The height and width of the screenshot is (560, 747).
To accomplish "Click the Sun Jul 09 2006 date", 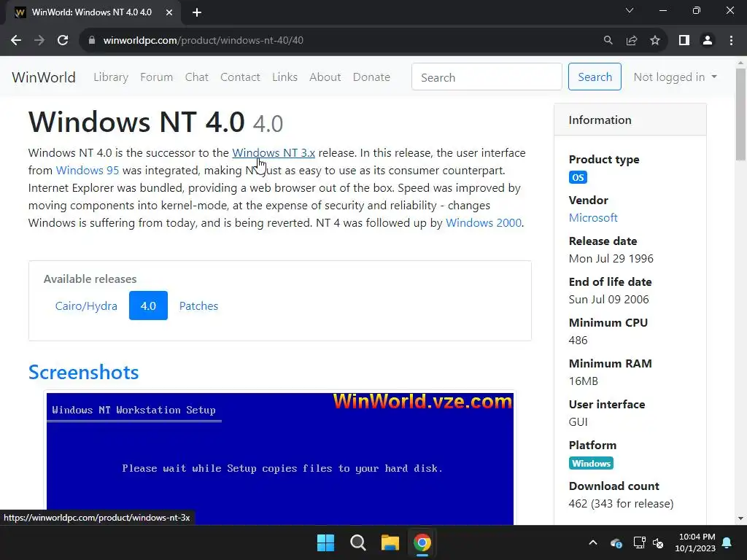I will click(608, 300).
